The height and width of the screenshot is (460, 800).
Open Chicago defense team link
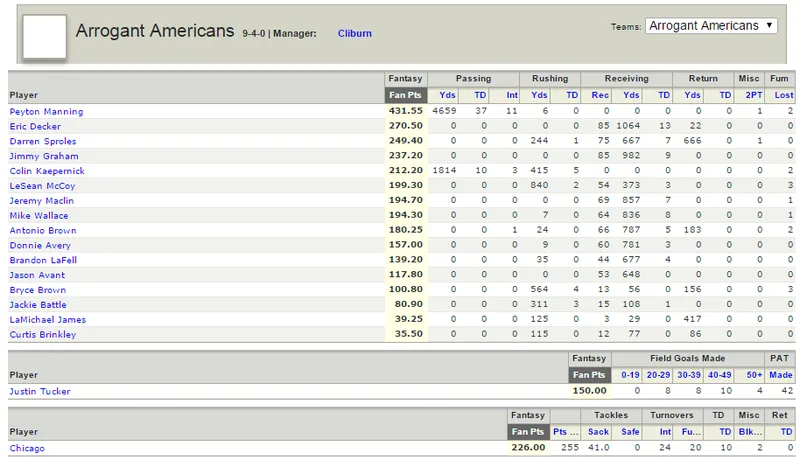tap(27, 448)
